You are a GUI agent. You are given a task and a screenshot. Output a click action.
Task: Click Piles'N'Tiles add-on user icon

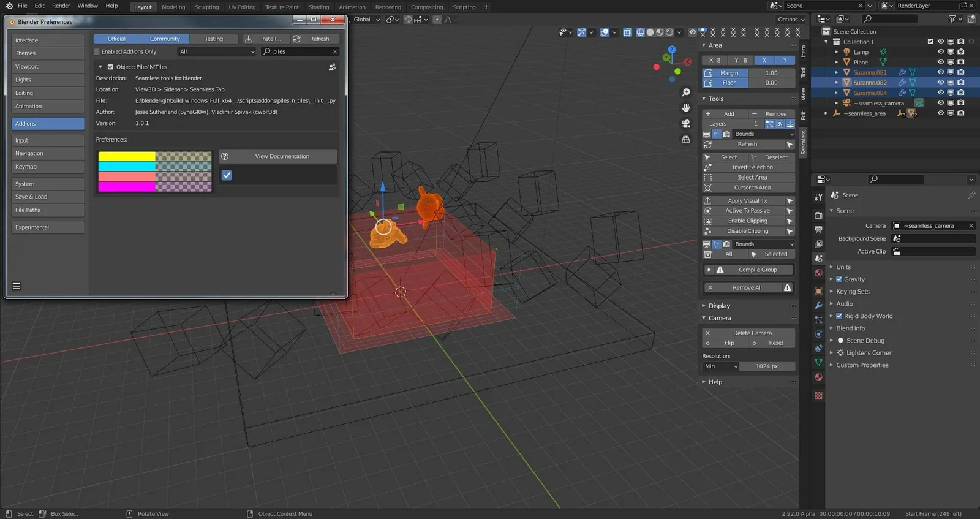tap(332, 67)
